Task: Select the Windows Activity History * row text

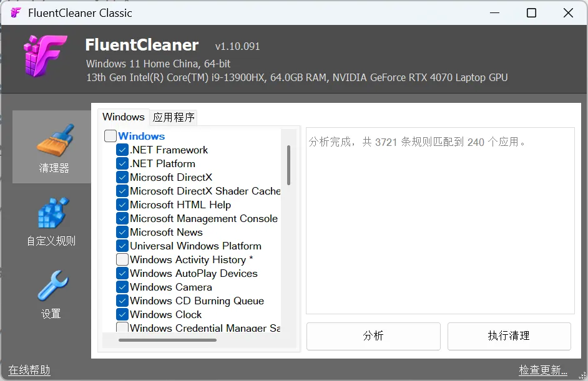Action: click(x=191, y=259)
